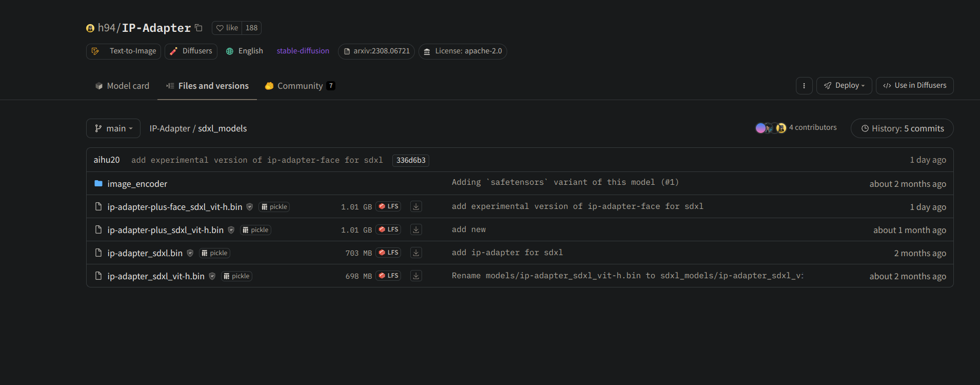This screenshot has height=385, width=980.
Task: Click the contributors avatar group
Action: 770,128
